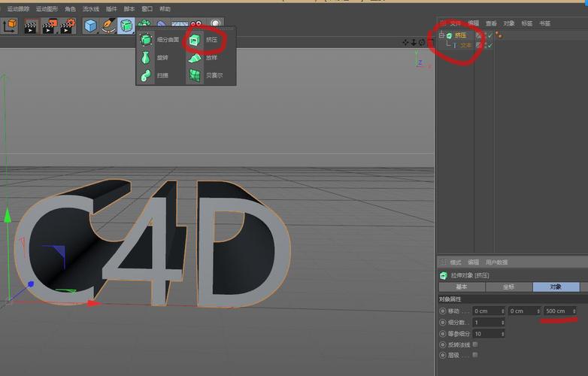Click the stepper arrows of 等参细分 field
This screenshot has height=376, width=588.
(x=502, y=333)
